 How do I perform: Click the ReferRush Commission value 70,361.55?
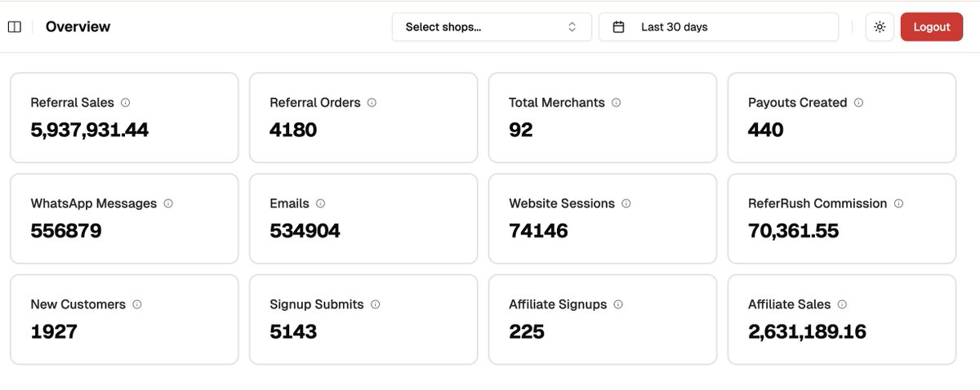coord(793,231)
